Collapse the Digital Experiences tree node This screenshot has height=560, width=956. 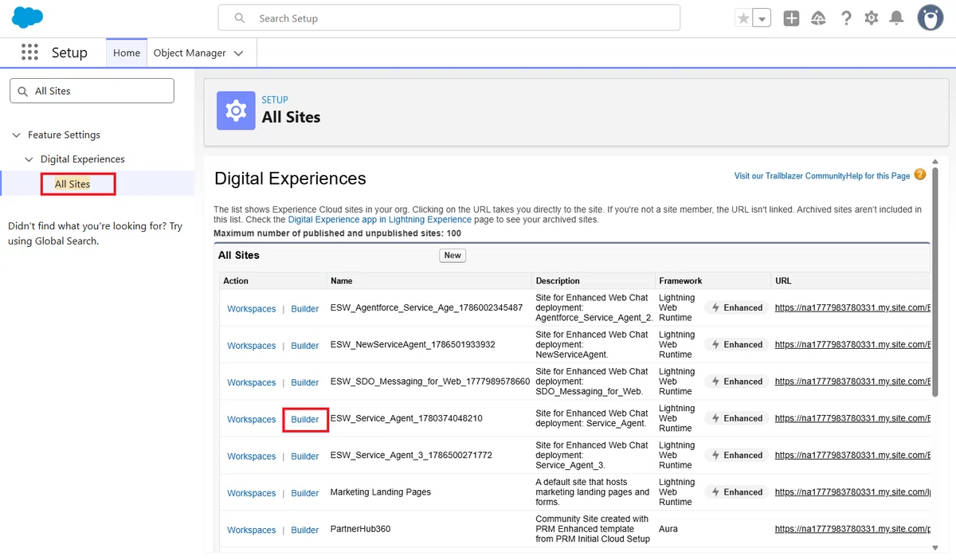click(x=29, y=159)
